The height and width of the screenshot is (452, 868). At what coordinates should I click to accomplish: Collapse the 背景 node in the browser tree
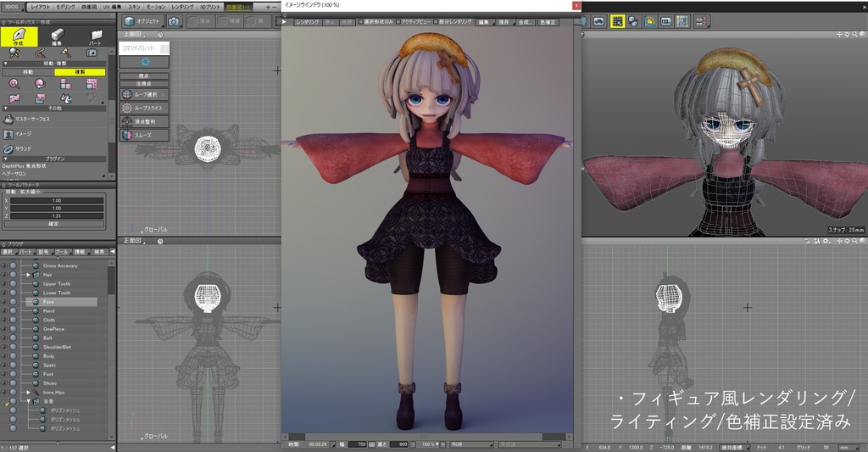(x=29, y=402)
